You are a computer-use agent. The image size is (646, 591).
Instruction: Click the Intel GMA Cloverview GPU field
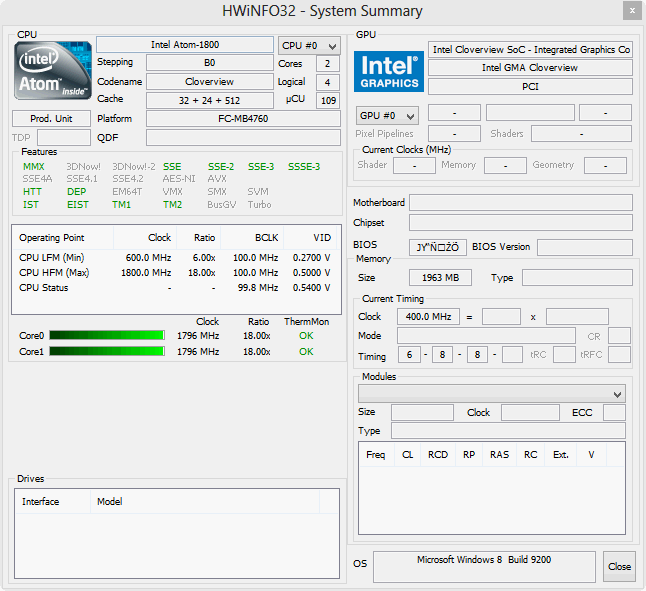point(530,68)
